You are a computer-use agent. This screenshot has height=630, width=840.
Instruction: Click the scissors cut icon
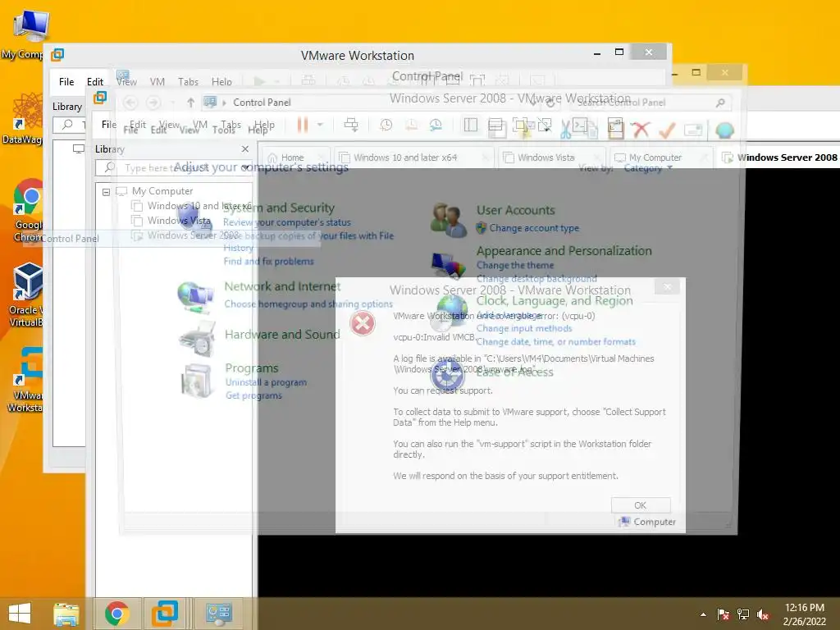point(566,129)
